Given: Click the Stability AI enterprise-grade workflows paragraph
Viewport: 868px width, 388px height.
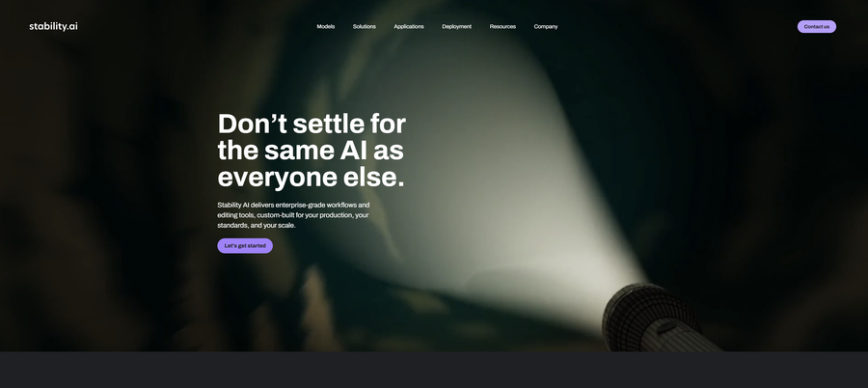Looking at the screenshot, I should 293,215.
